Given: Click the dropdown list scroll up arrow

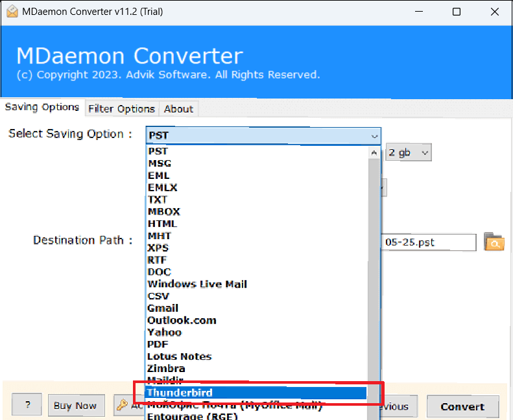Looking at the screenshot, I should (x=374, y=152).
